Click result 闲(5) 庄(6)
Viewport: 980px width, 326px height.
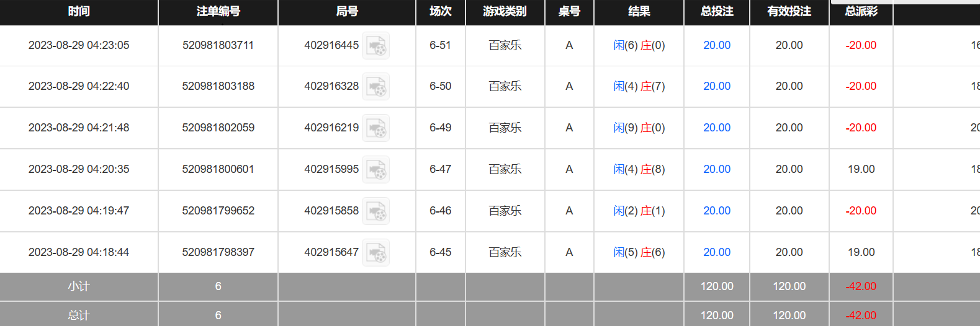639,252
